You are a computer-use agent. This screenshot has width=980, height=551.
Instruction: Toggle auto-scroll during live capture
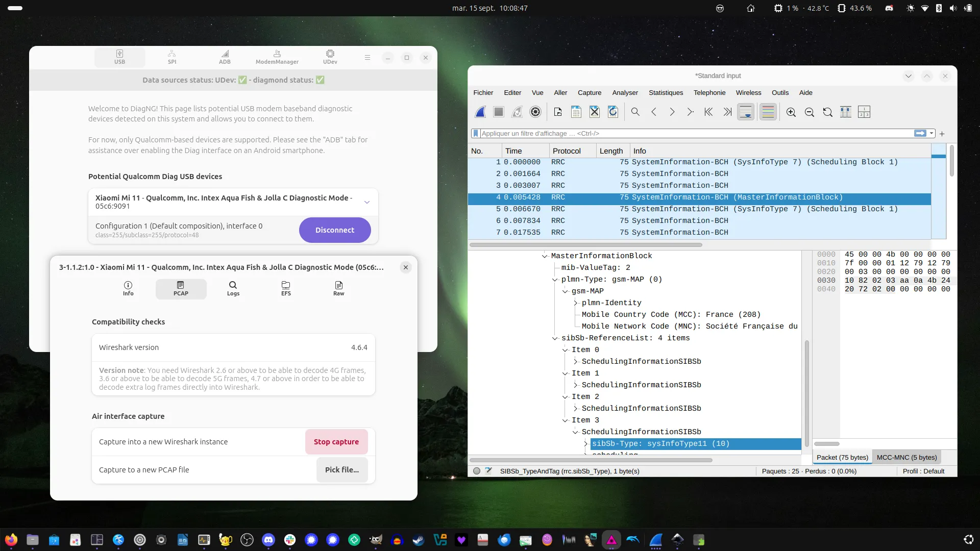pos(746,112)
